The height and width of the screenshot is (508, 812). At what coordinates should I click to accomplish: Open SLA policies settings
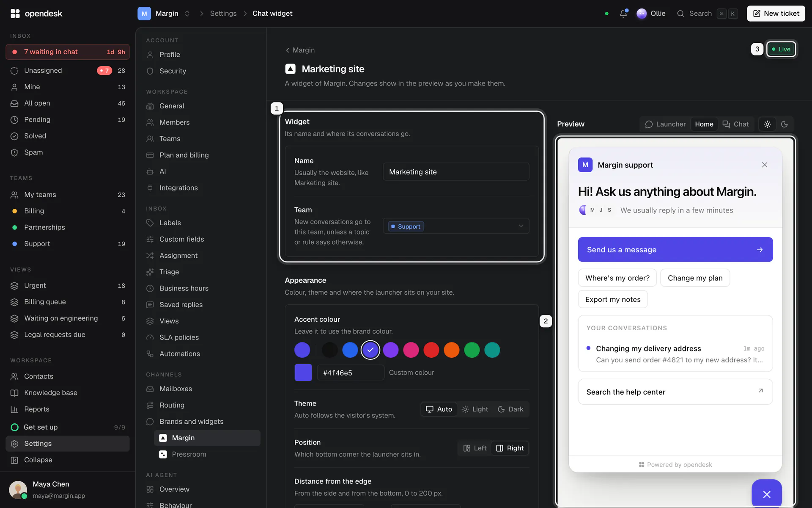179,337
